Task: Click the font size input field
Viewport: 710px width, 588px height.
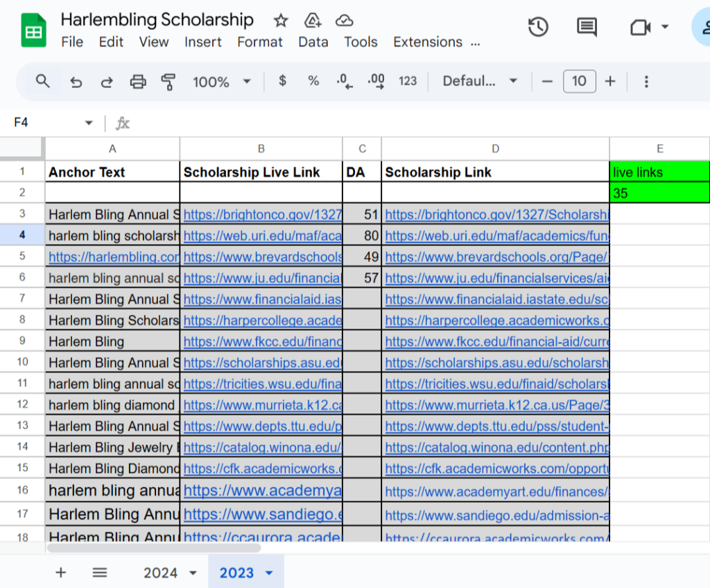Action: [x=579, y=81]
